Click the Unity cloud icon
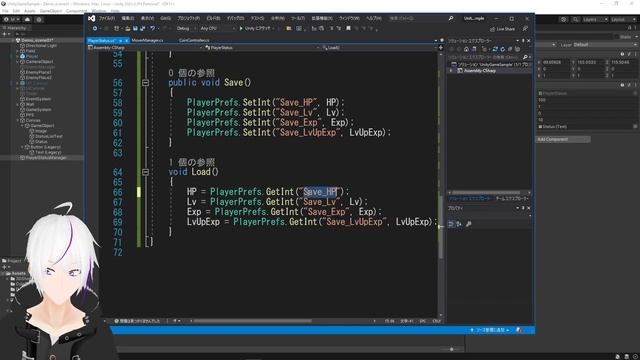The height and width of the screenshot is (360, 640). point(27,19)
